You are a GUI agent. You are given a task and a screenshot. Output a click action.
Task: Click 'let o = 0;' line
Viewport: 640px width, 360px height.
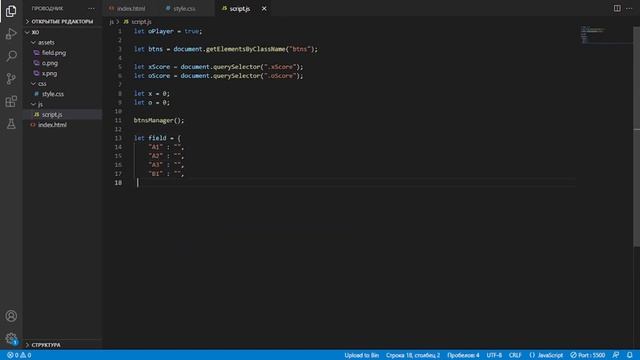[152, 102]
